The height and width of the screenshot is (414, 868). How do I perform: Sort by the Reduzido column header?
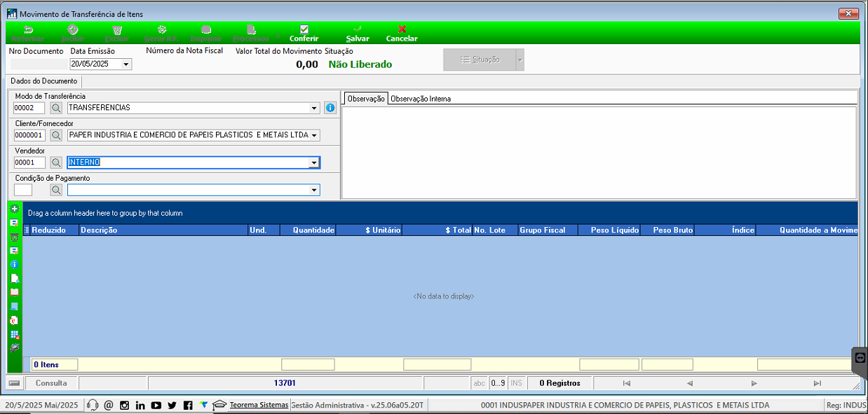point(54,230)
